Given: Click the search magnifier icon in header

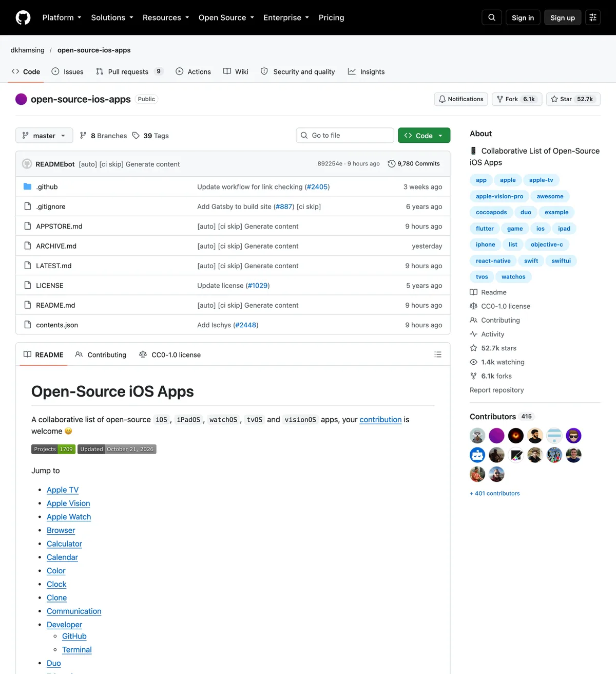Looking at the screenshot, I should [492, 17].
